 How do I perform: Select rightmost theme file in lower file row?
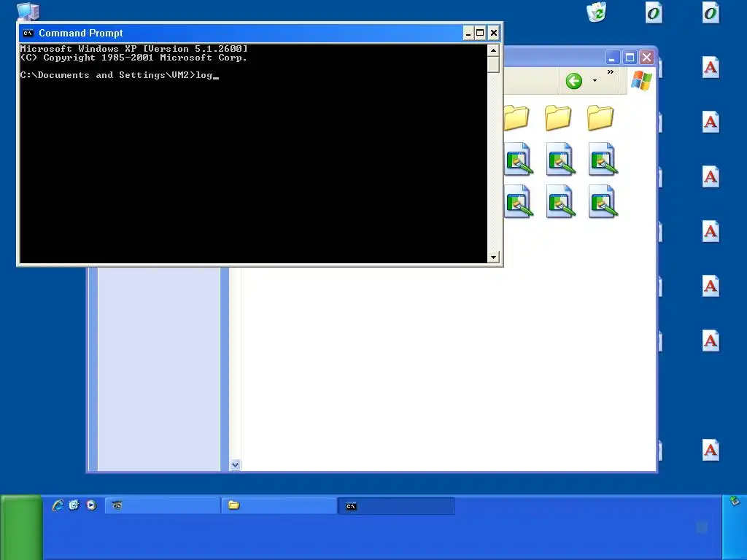pos(603,201)
